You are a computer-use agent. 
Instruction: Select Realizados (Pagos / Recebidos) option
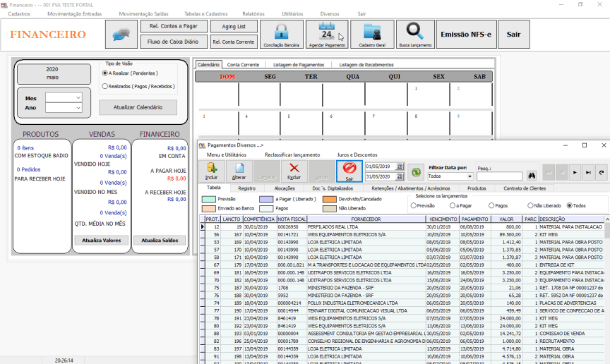tap(105, 86)
